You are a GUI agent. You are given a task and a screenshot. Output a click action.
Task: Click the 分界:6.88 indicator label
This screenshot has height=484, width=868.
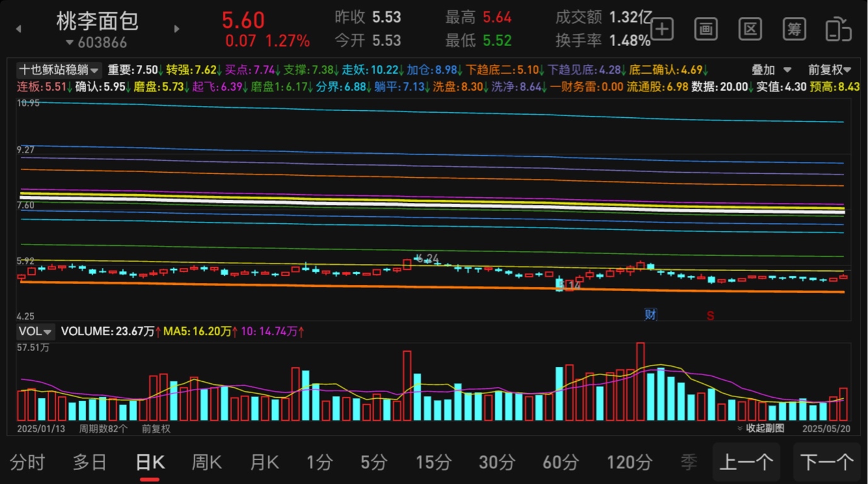tap(343, 87)
